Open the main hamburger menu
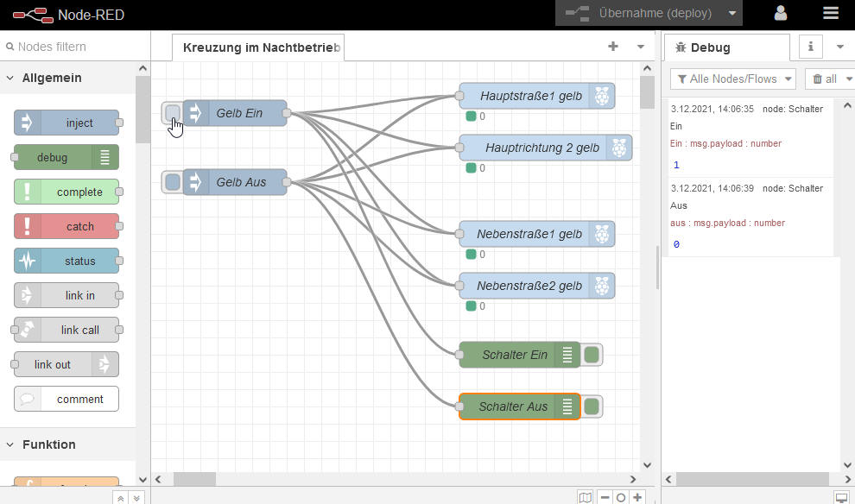Image resolution: width=855 pixels, height=504 pixels. coord(831,13)
